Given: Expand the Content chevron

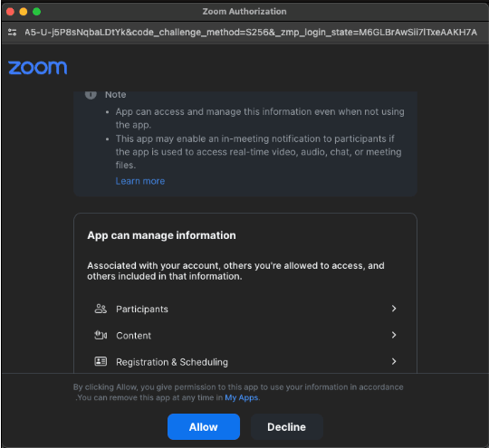Looking at the screenshot, I should click(x=394, y=335).
